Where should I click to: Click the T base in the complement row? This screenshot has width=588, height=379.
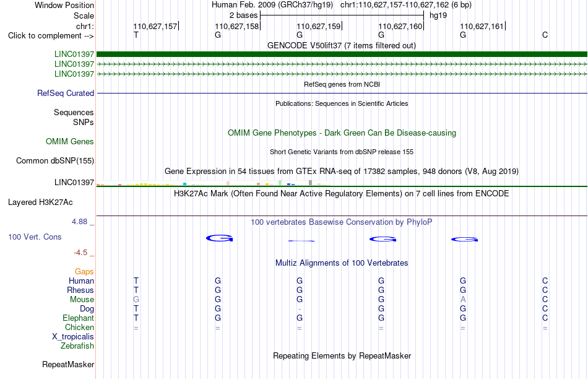tap(136, 35)
